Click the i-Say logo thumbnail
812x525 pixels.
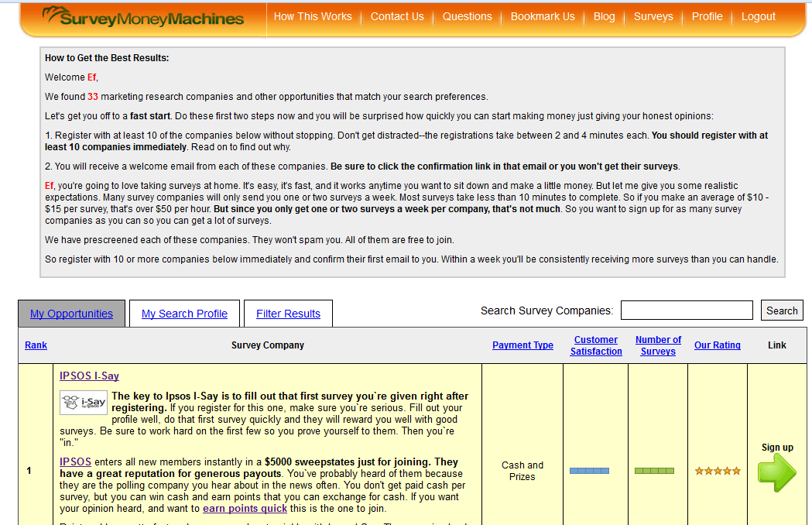click(x=84, y=403)
